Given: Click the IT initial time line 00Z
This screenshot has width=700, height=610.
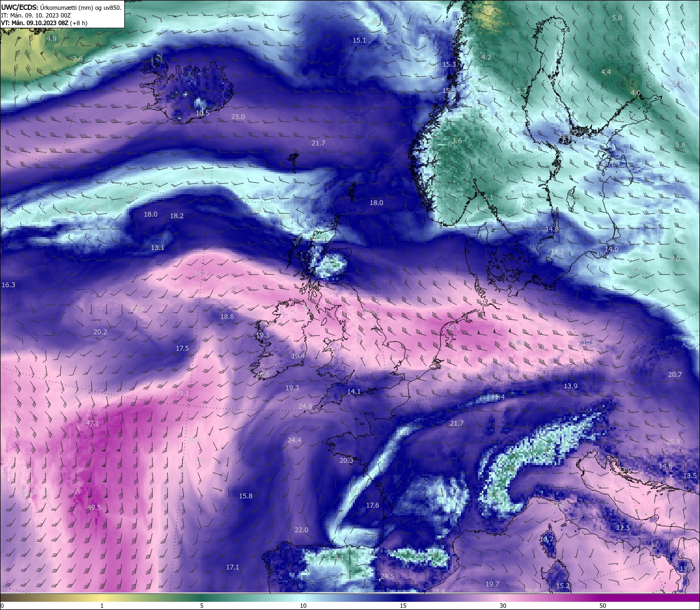Looking at the screenshot, I should click(36, 15).
